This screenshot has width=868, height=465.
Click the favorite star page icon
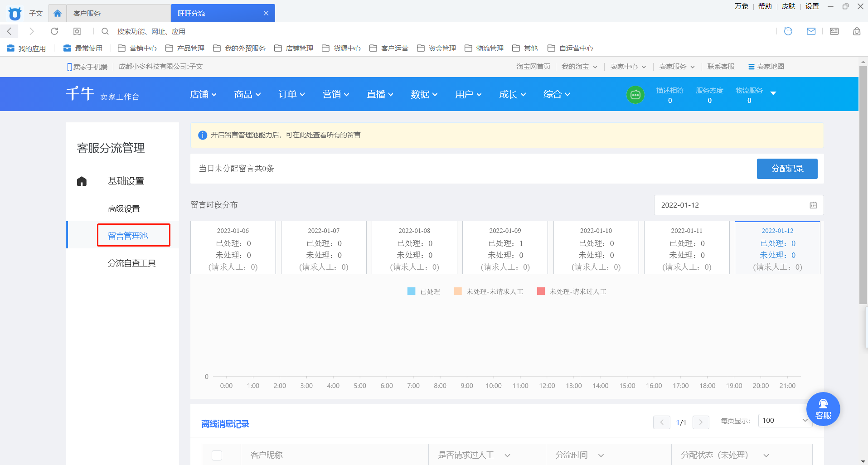tap(77, 31)
